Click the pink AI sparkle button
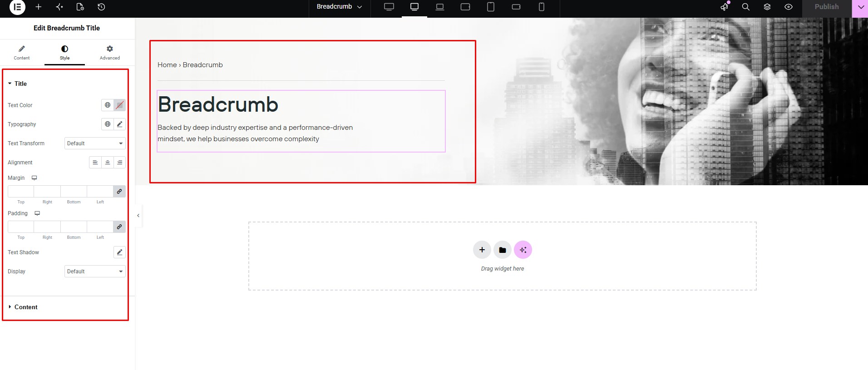The height and width of the screenshot is (370, 868). (x=523, y=250)
